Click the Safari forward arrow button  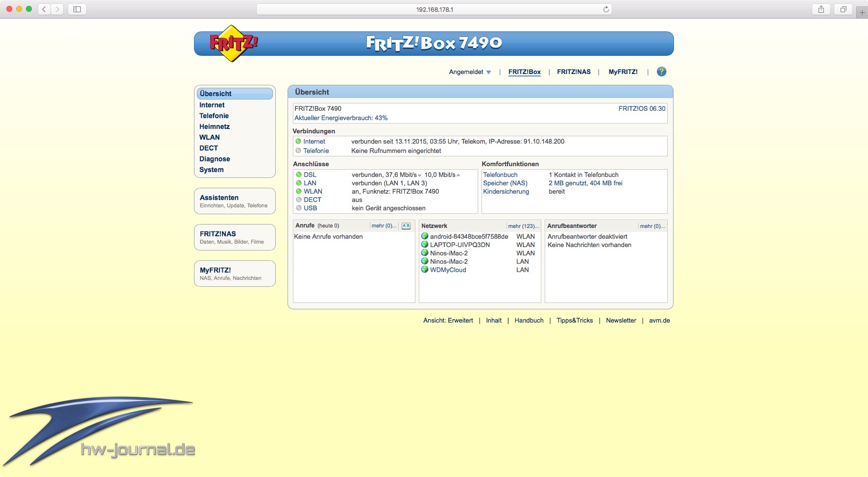[57, 9]
